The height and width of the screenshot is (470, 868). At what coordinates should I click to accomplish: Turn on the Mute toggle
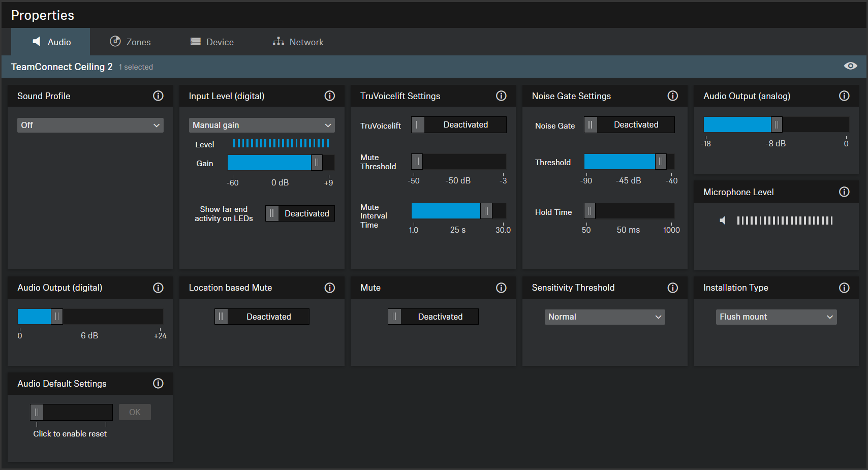pos(433,317)
